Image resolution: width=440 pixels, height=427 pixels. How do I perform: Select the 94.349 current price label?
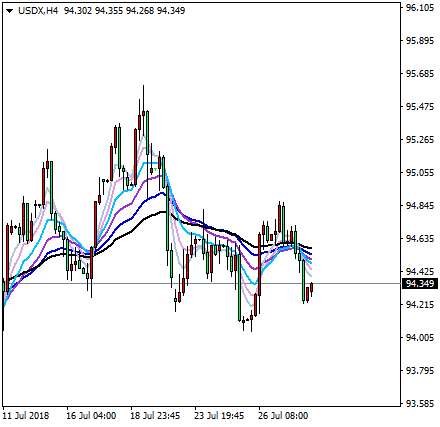pos(420,284)
